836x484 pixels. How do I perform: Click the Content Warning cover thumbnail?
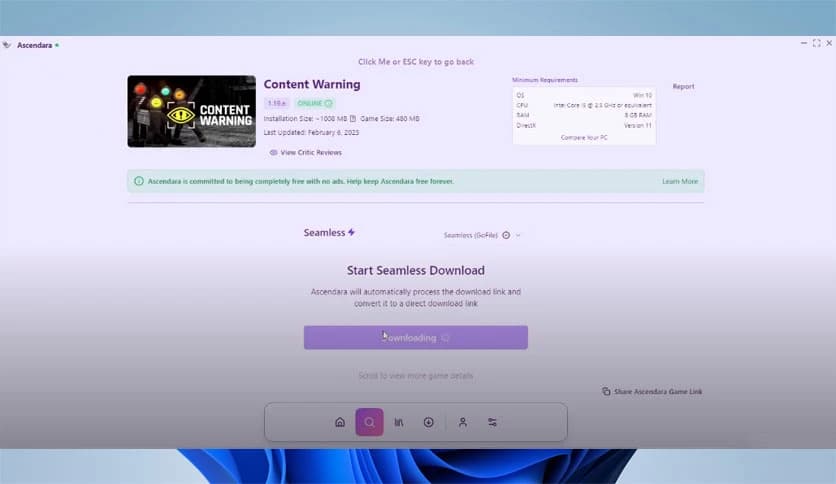coord(191,111)
